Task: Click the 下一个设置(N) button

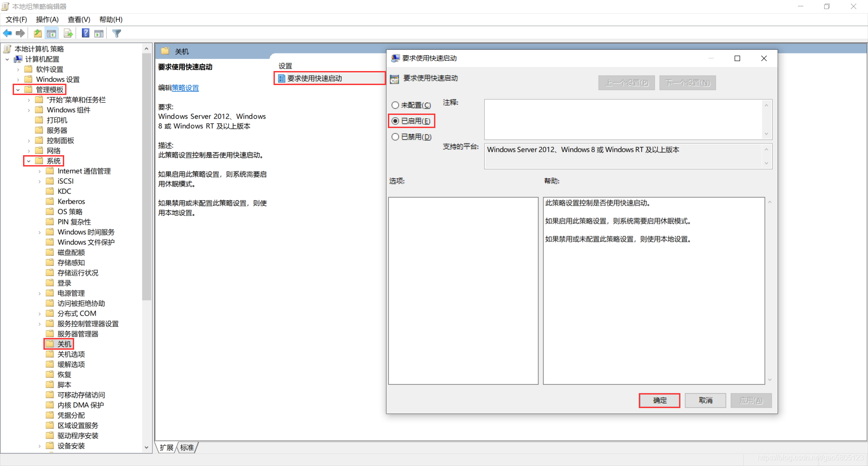Action: point(688,83)
